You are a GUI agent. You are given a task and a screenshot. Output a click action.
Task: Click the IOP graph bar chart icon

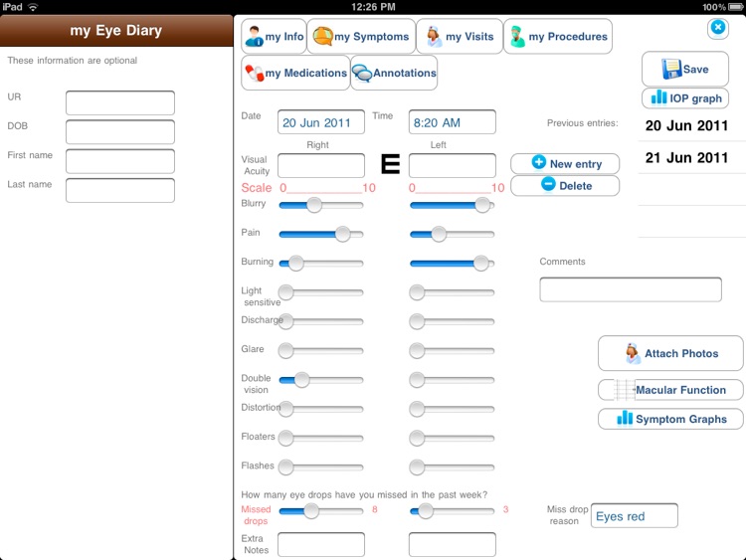pos(658,97)
